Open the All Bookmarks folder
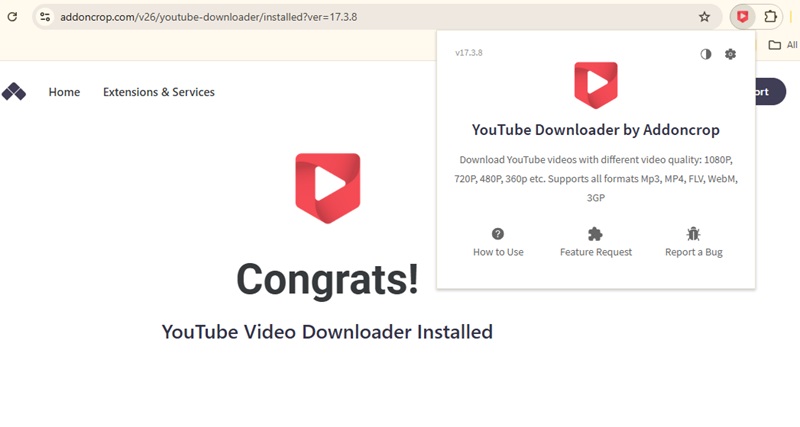Viewport: 800px width, 427px height. pyautogui.click(x=784, y=45)
